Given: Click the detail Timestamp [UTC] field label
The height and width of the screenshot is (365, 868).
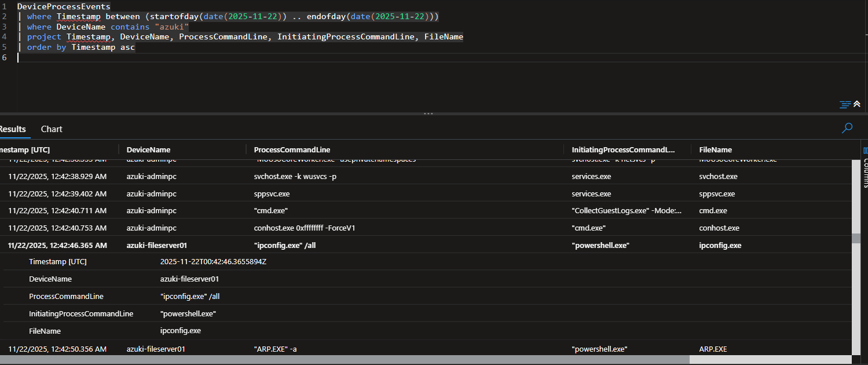Looking at the screenshot, I should click(57, 261).
